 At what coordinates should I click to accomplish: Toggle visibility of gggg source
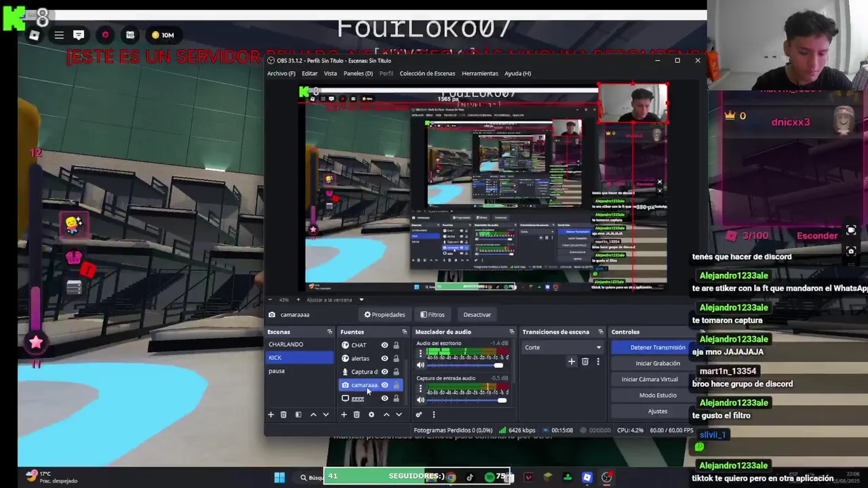click(384, 398)
